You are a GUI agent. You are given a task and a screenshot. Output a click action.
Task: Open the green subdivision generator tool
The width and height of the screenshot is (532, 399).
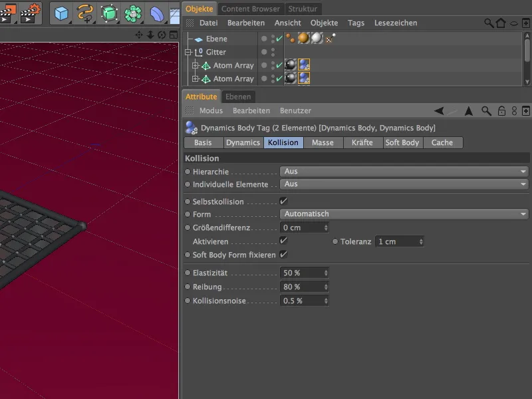pos(109,13)
